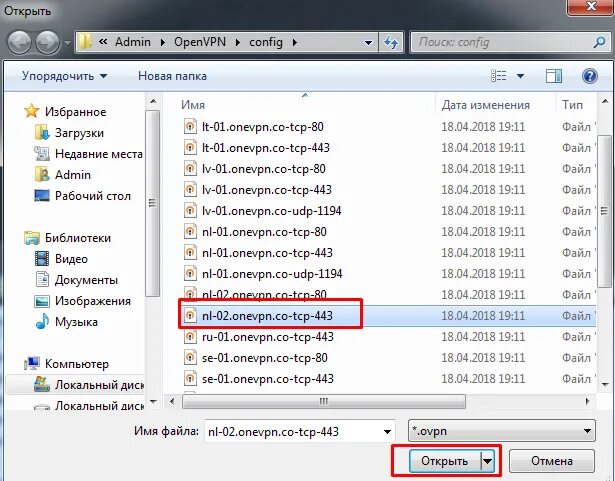Open the Имя файла dropdown arrow
The height and width of the screenshot is (481, 615).
pos(387,432)
